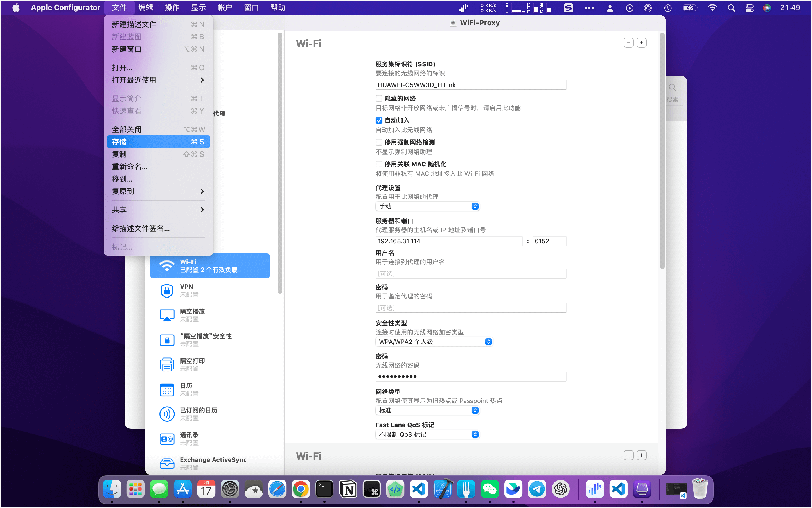Open ChatGPT from the Dock
Screen dimensions: 812x508
tap(560, 489)
